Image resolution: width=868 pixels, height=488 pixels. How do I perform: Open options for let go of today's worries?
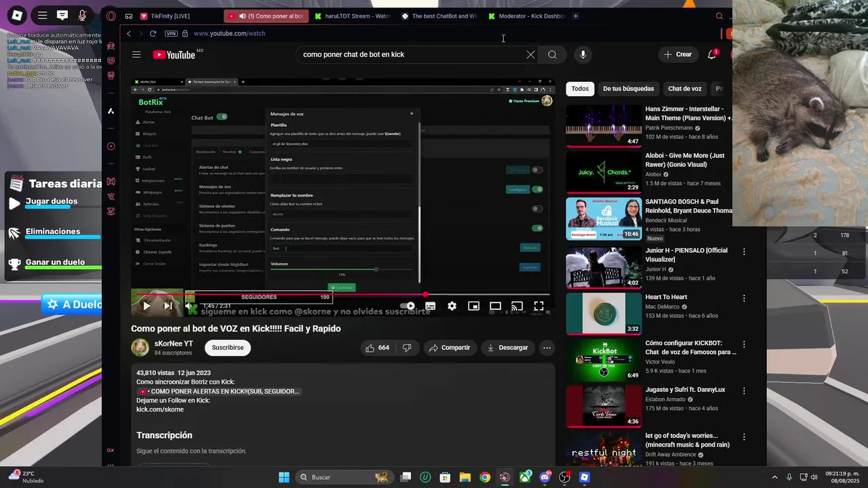744,437
